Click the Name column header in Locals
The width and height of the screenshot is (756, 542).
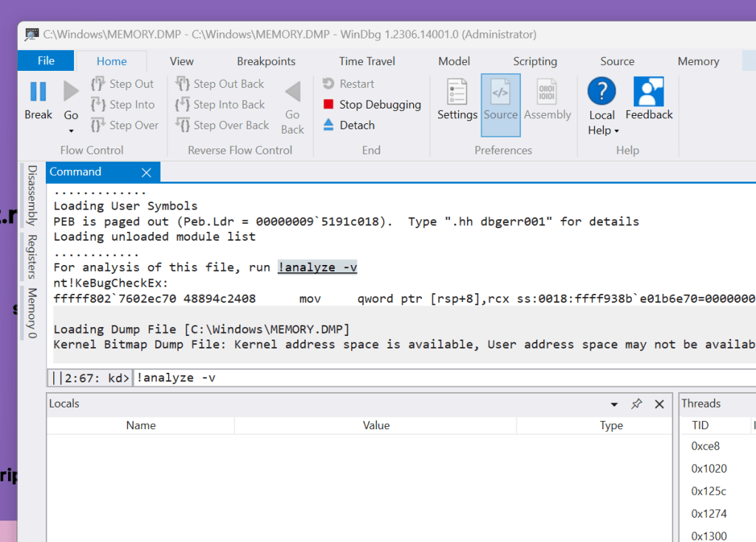pyautogui.click(x=141, y=425)
